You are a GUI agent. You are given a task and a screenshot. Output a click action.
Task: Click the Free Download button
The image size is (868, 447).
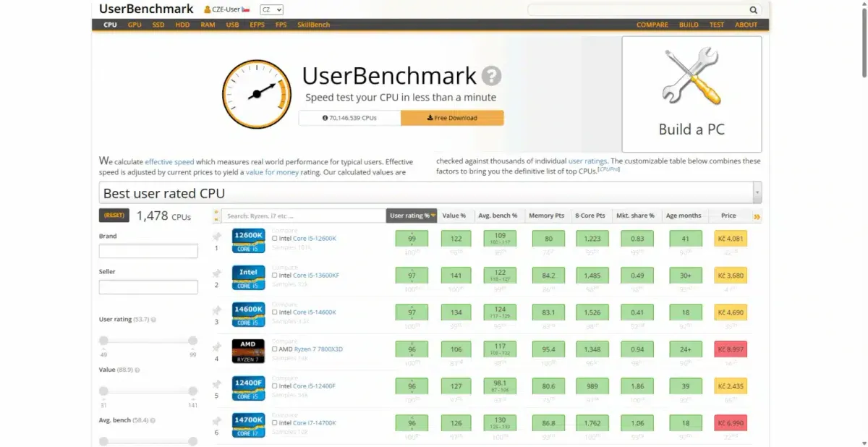pos(452,117)
